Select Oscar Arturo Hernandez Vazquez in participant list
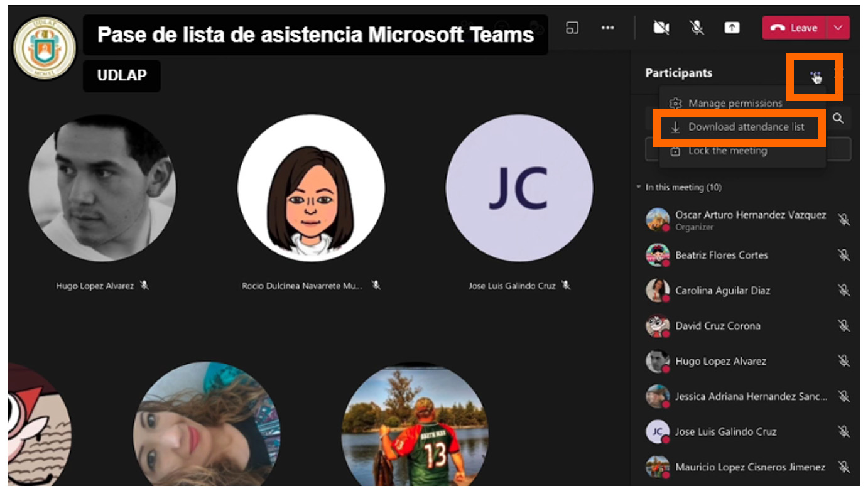The image size is (868, 491). tap(750, 215)
